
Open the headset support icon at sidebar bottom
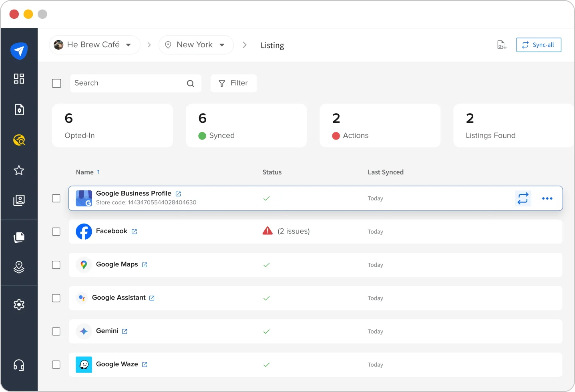(19, 365)
